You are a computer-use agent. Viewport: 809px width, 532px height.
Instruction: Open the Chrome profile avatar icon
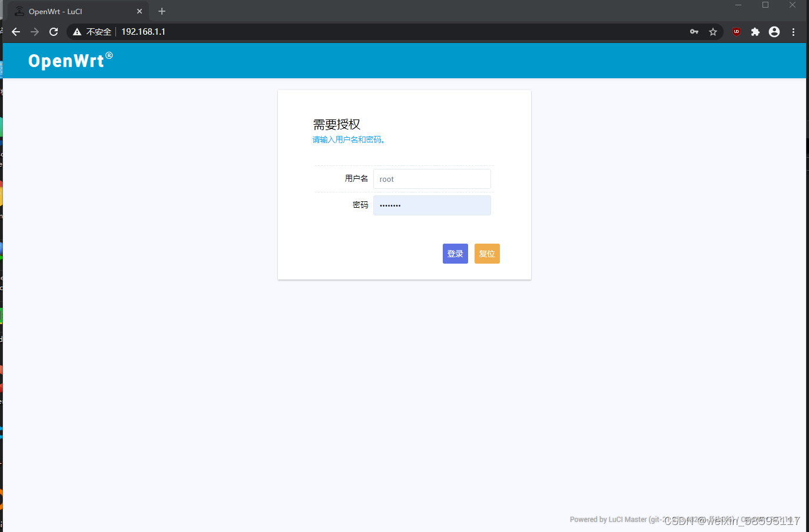click(x=774, y=32)
